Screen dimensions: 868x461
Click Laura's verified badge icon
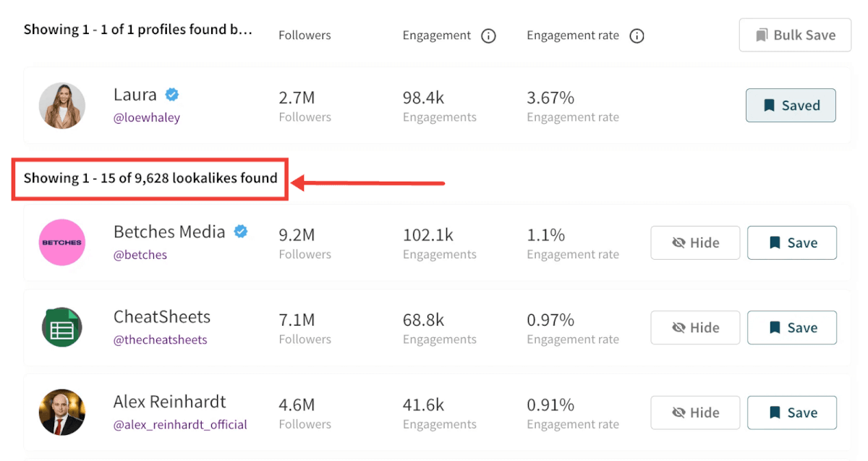point(172,95)
